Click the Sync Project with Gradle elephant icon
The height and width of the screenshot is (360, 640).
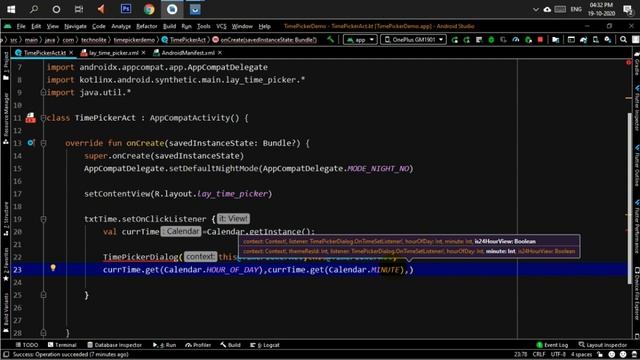[x=583, y=40]
